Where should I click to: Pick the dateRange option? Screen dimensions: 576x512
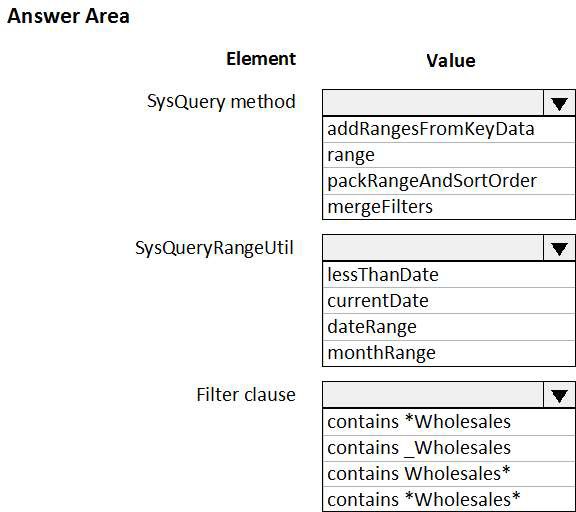[449, 327]
